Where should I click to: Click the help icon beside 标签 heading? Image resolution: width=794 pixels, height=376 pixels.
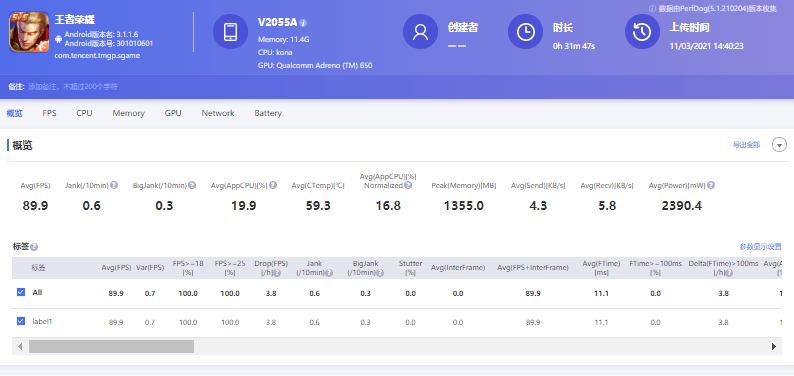point(34,247)
